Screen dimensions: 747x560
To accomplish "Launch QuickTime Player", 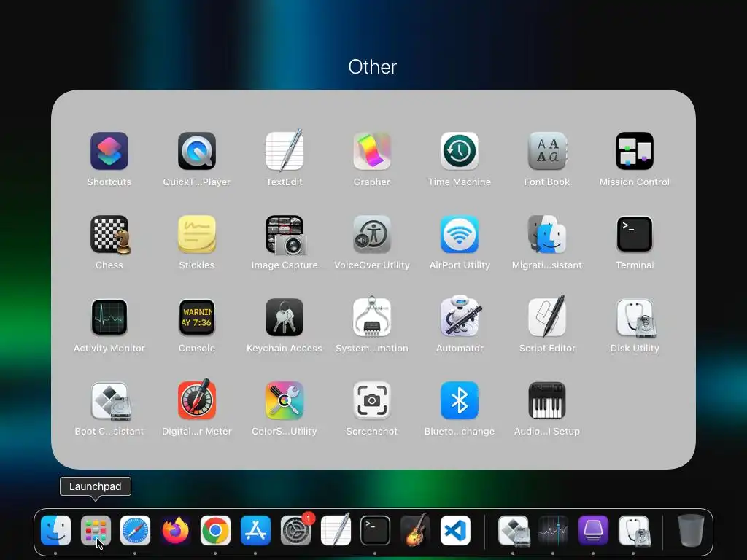I will pos(197,151).
